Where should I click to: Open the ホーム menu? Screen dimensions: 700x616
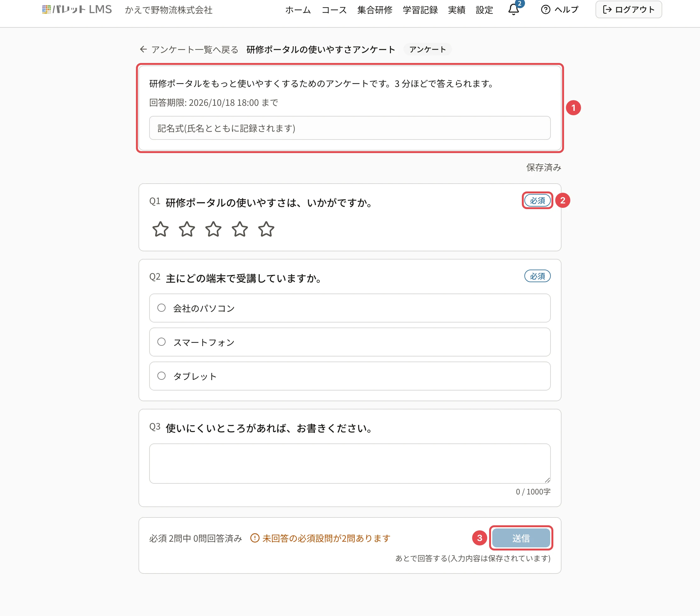tap(298, 10)
